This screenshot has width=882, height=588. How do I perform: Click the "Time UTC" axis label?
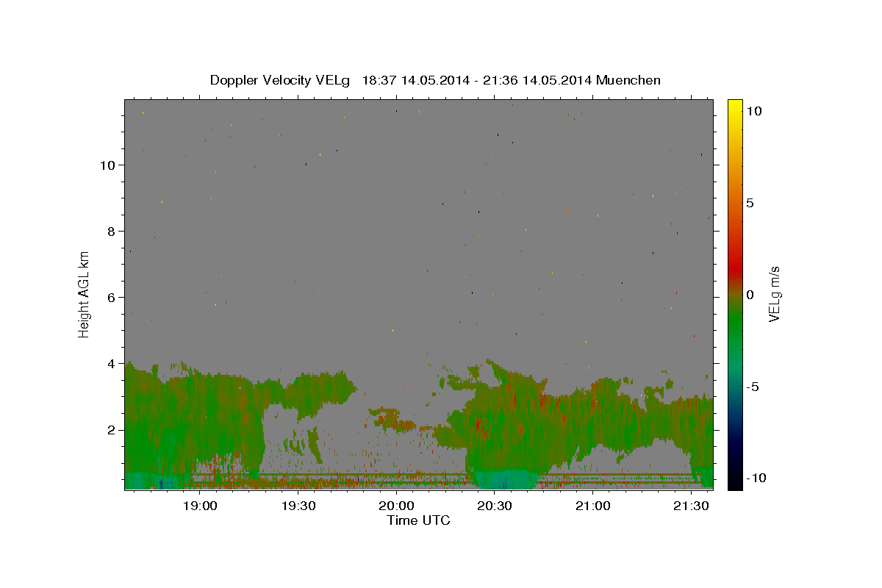pyautogui.click(x=418, y=520)
